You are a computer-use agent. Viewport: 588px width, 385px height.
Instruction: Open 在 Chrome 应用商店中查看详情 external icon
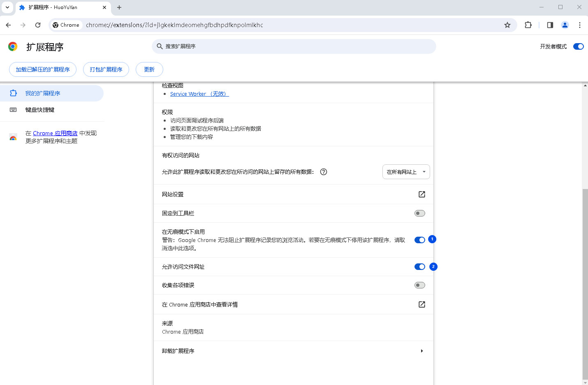click(422, 304)
